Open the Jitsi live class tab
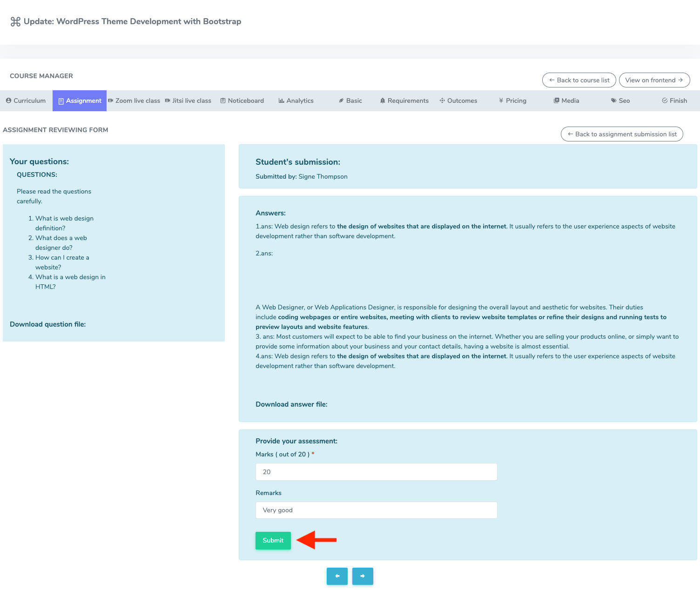This screenshot has height=590, width=700. (188, 101)
